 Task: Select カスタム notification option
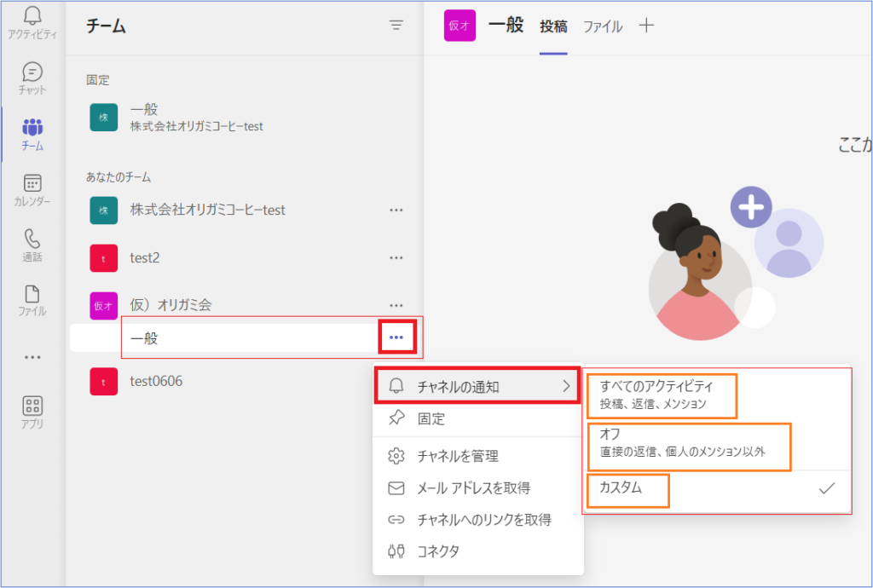coord(627,488)
